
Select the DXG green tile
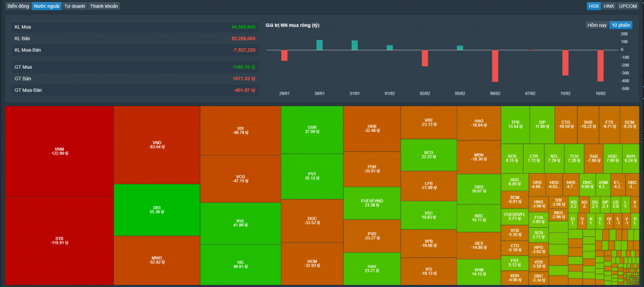click(x=478, y=189)
